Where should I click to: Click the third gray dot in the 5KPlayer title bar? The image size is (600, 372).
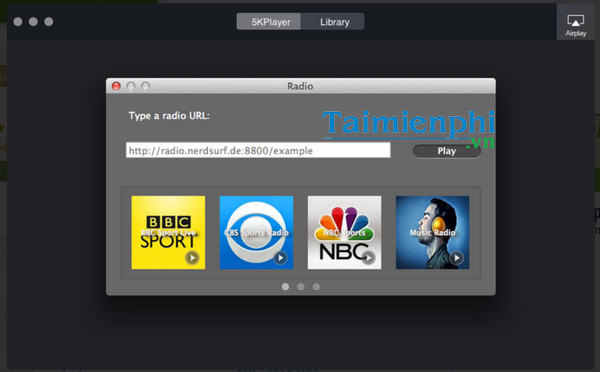tap(49, 21)
